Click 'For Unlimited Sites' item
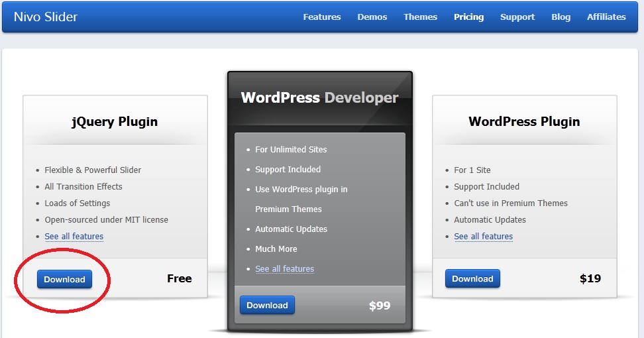The width and height of the screenshot is (644, 338). click(x=292, y=150)
